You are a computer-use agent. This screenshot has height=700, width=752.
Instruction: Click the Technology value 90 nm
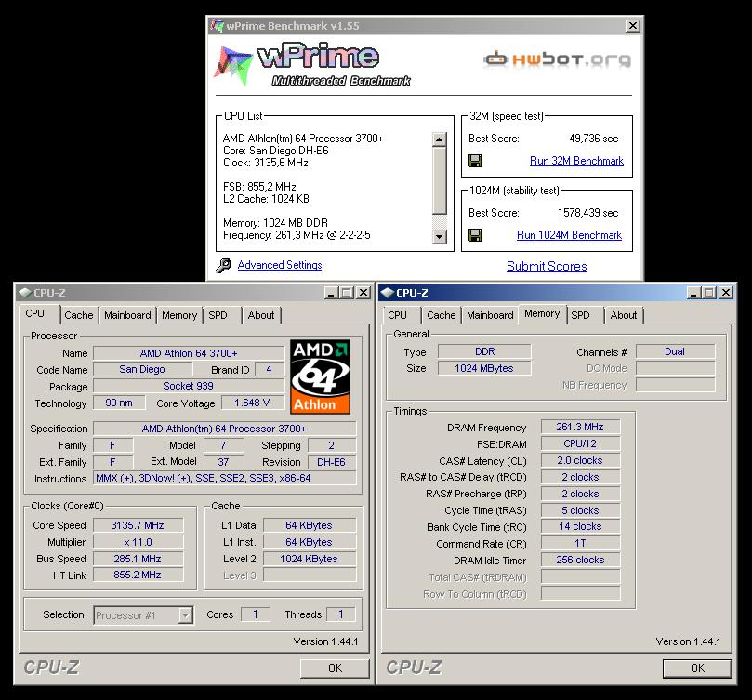click(119, 403)
